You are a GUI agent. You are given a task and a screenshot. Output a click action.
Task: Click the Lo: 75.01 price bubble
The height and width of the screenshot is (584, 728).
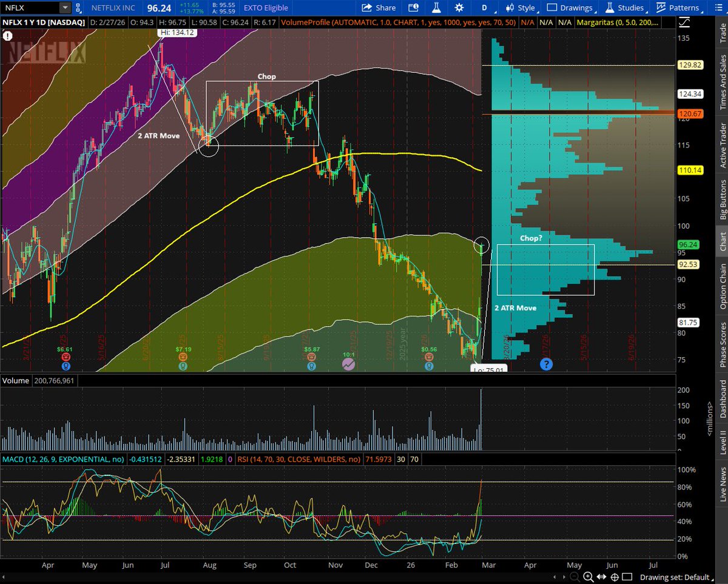coord(488,368)
